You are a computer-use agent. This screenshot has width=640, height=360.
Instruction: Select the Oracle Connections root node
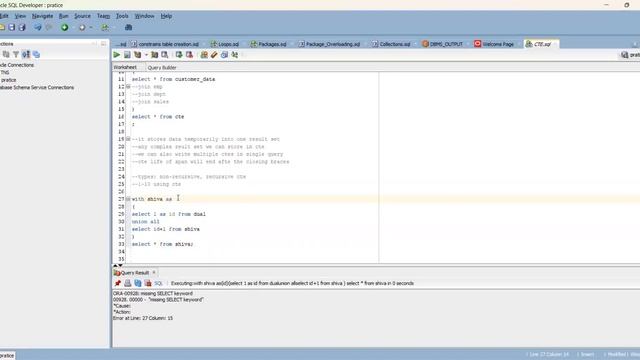(x=17, y=65)
